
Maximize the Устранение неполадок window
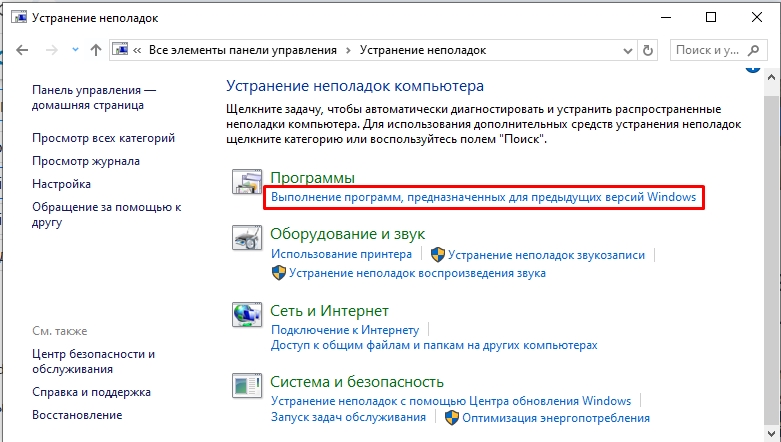click(x=711, y=17)
